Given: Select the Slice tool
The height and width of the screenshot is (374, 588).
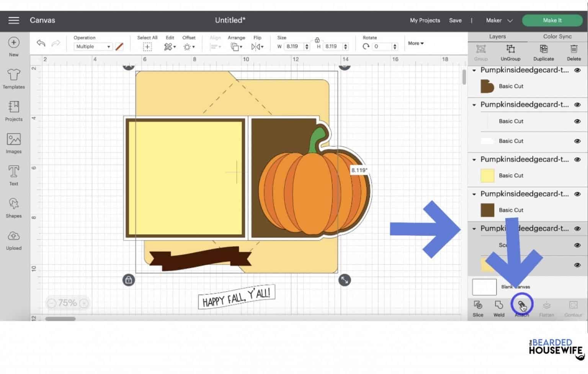Looking at the screenshot, I should point(478,308).
